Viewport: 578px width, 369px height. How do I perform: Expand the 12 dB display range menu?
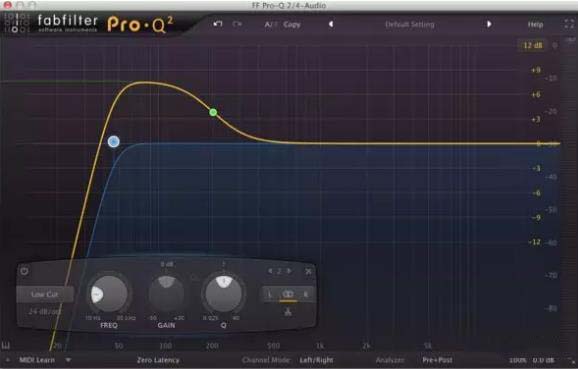[533, 45]
